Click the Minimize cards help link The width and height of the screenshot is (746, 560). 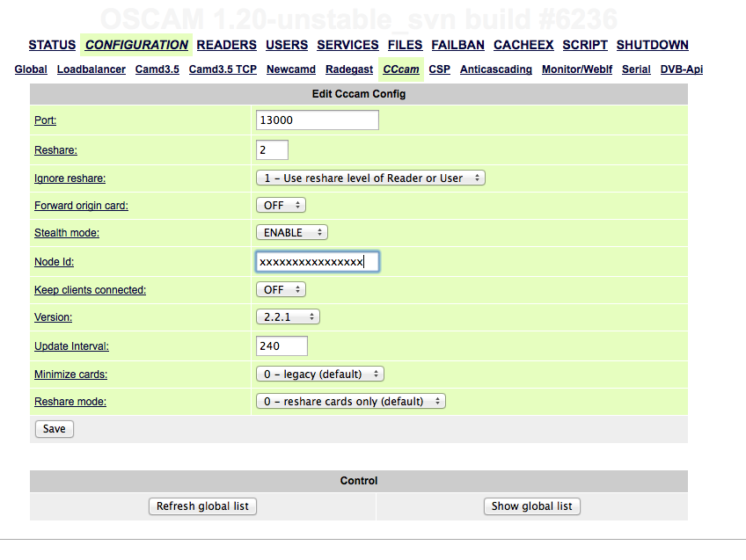click(x=71, y=375)
